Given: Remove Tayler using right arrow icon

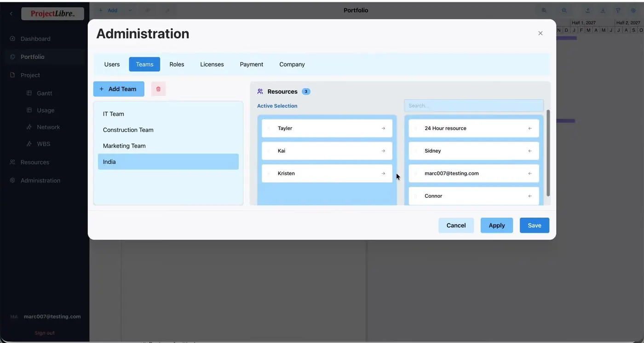Looking at the screenshot, I should [x=383, y=128].
